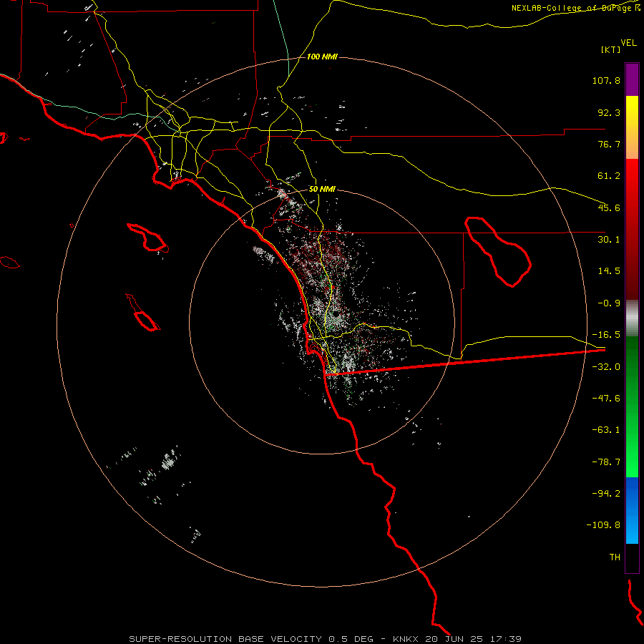This screenshot has height=644, width=644.
Task: Pick the black TH color bar segment
Action: pos(632,558)
